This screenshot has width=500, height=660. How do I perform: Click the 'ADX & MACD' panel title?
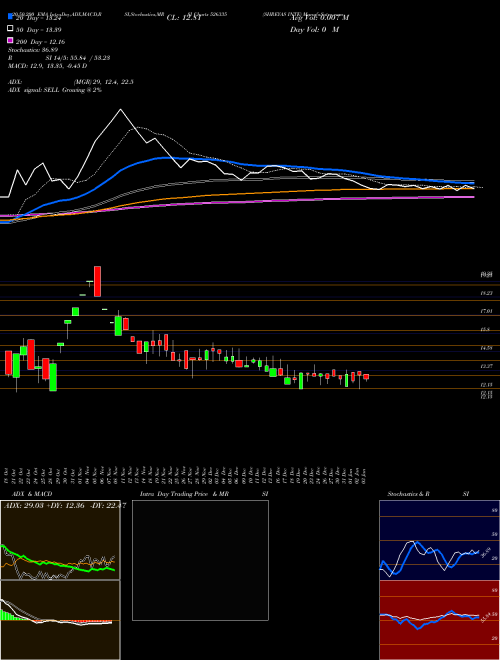32,494
